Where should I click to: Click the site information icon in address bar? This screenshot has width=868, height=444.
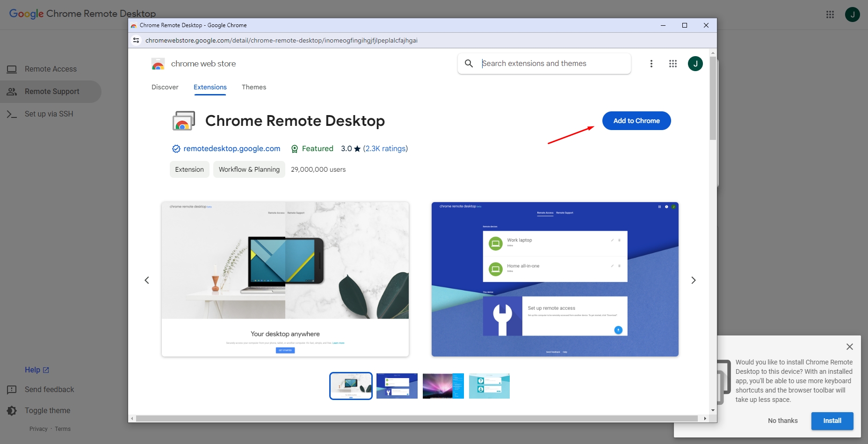[x=136, y=40]
